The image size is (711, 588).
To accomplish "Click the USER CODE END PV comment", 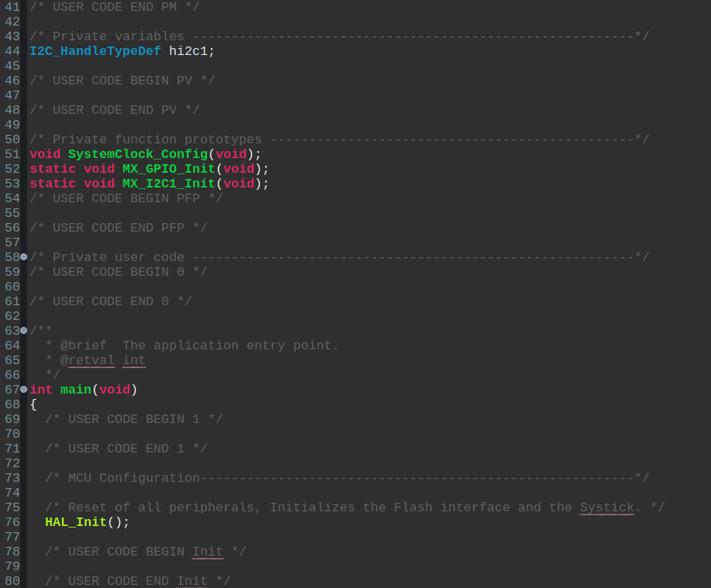I will click(x=114, y=110).
